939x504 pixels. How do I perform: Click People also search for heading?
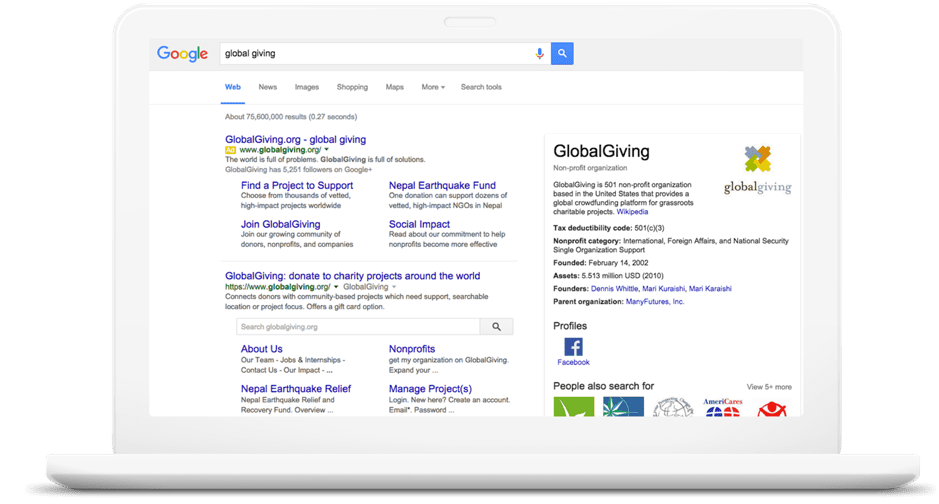click(604, 386)
